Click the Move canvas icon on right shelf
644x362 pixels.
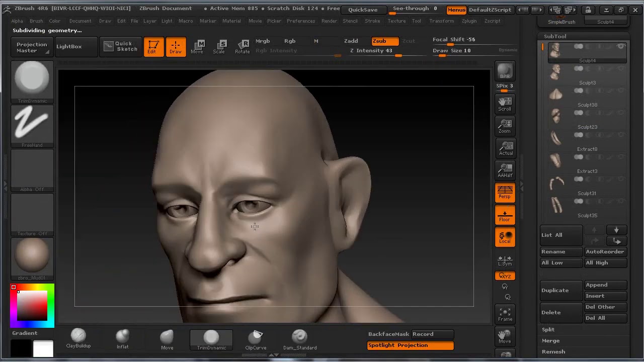tap(505, 336)
